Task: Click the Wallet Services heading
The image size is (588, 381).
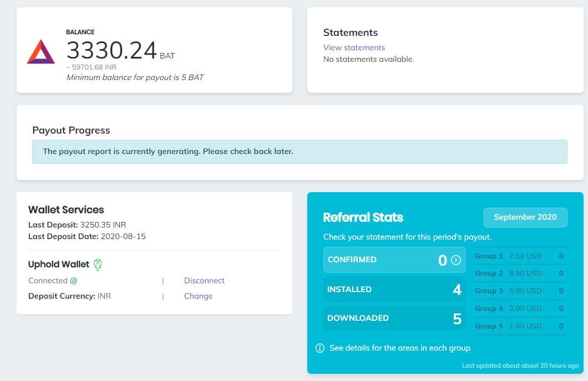Action: (66, 210)
